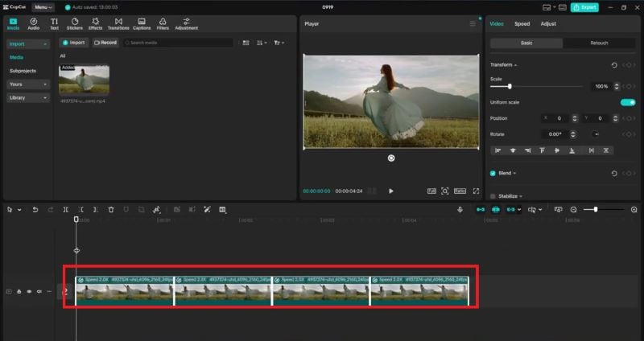
Task: Open the Transitions panel
Action: click(x=118, y=24)
